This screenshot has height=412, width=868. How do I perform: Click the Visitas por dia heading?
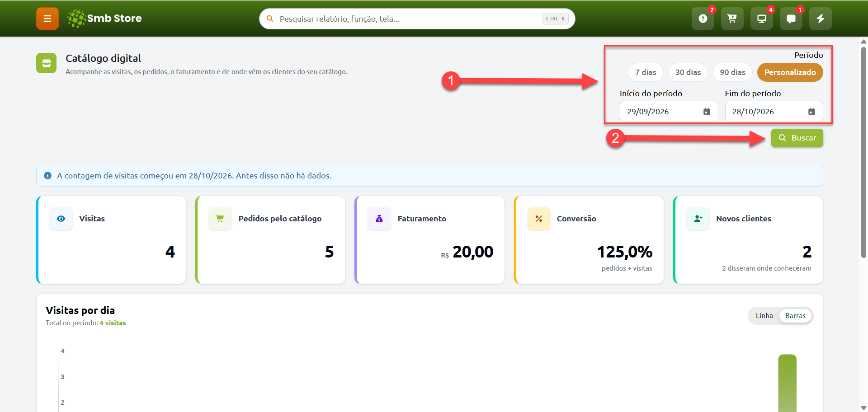(80, 310)
